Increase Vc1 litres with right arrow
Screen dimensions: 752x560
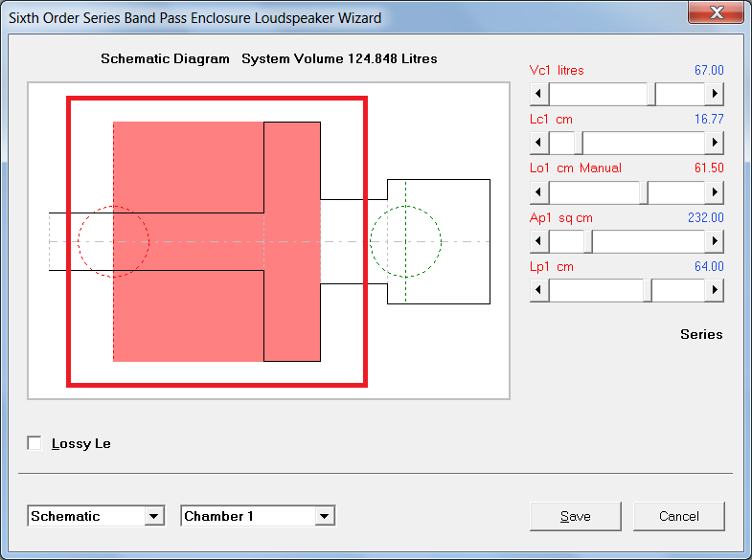click(x=714, y=94)
